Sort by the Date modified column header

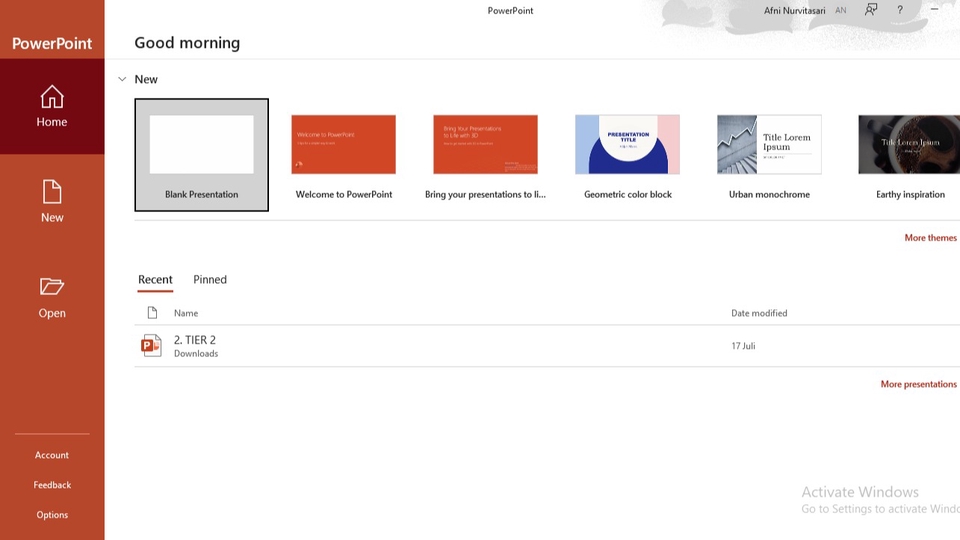tap(759, 313)
